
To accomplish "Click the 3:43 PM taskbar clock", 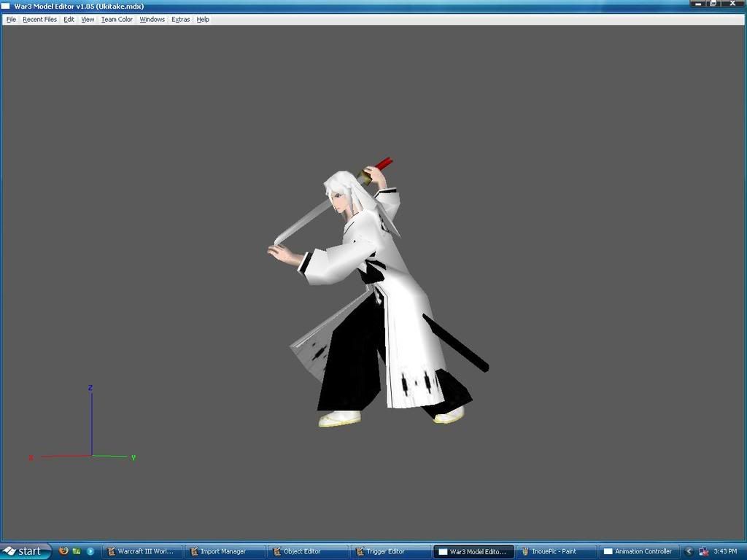I will click(725, 551).
